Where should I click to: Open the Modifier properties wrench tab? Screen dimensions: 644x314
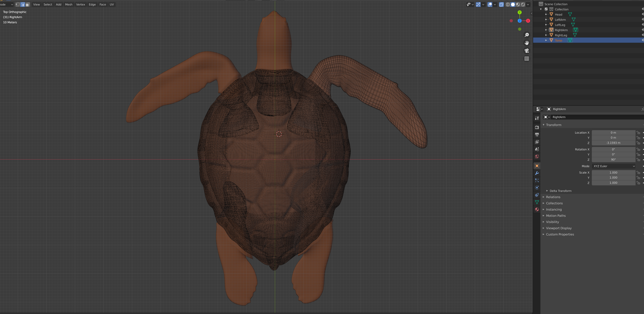[x=537, y=173]
